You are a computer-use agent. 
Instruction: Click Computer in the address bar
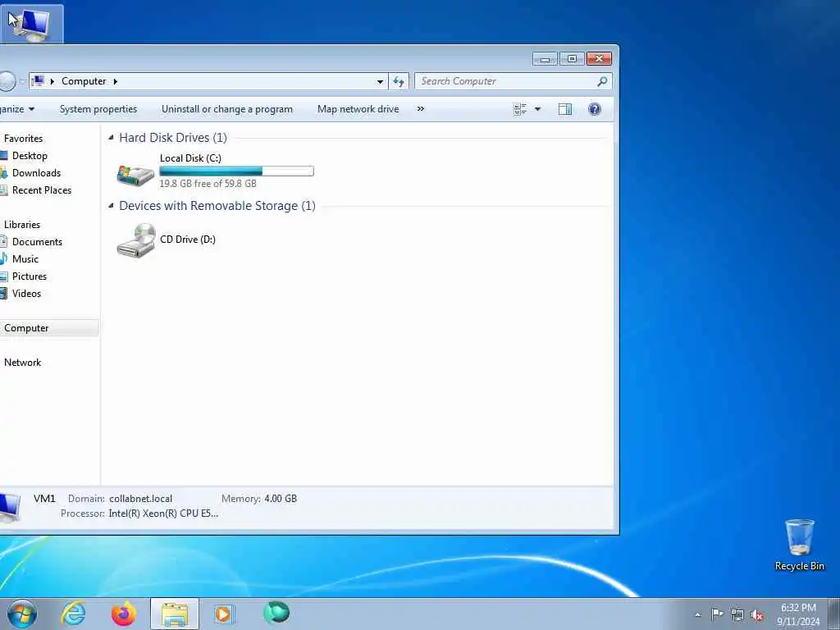[84, 81]
